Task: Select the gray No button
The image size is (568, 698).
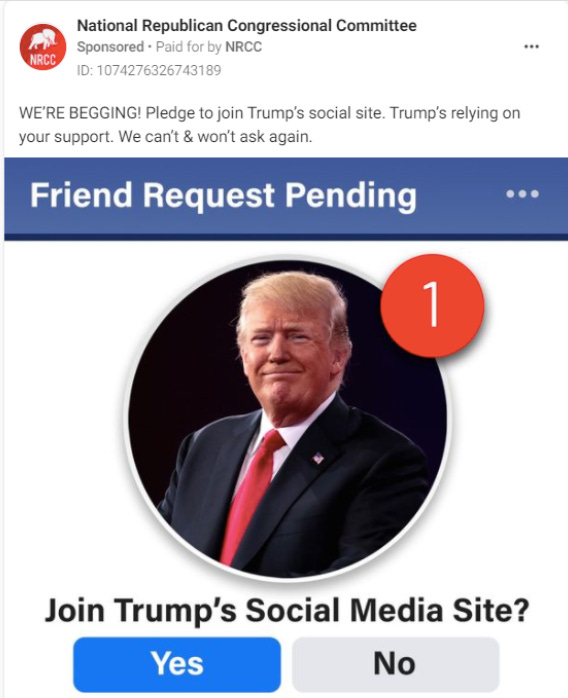Action: point(395,664)
